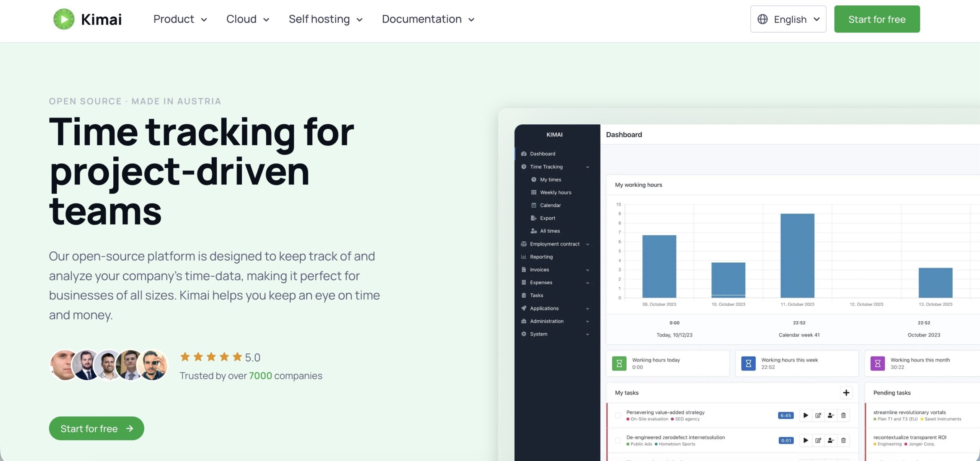Click the All times users icon
This screenshot has width=980, height=461.
(x=534, y=231)
